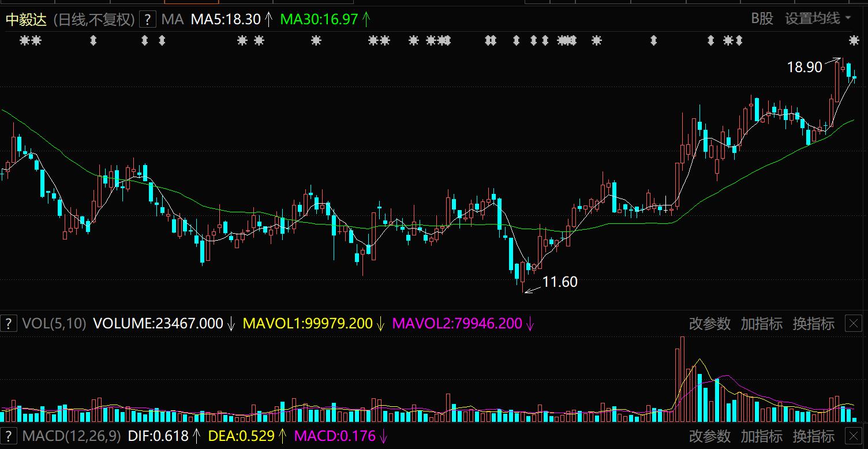Click 加指标 in the MACD panel

(762, 436)
